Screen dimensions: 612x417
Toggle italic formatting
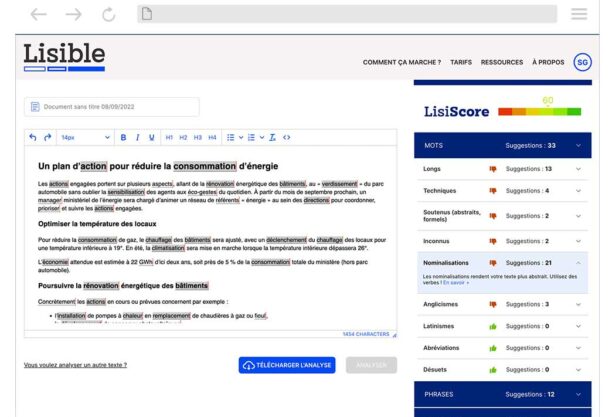click(x=137, y=137)
